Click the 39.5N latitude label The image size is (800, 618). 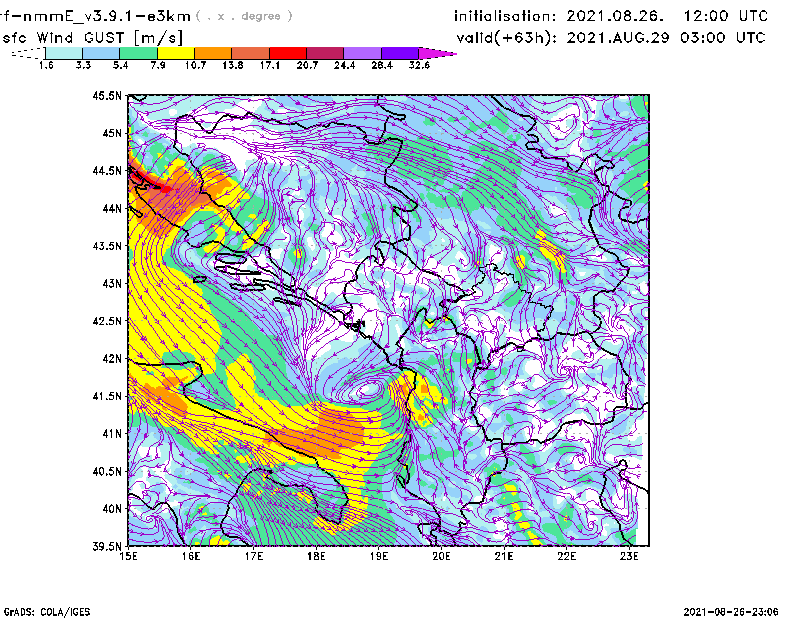click(108, 546)
